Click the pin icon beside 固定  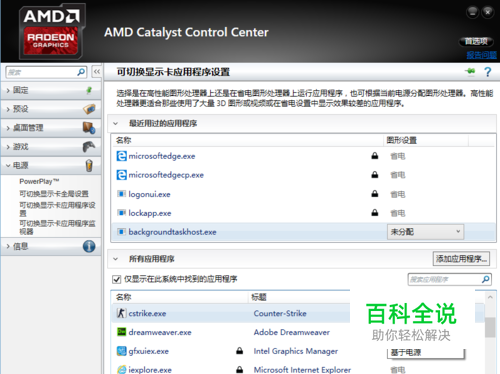pyautogui.click(x=89, y=90)
